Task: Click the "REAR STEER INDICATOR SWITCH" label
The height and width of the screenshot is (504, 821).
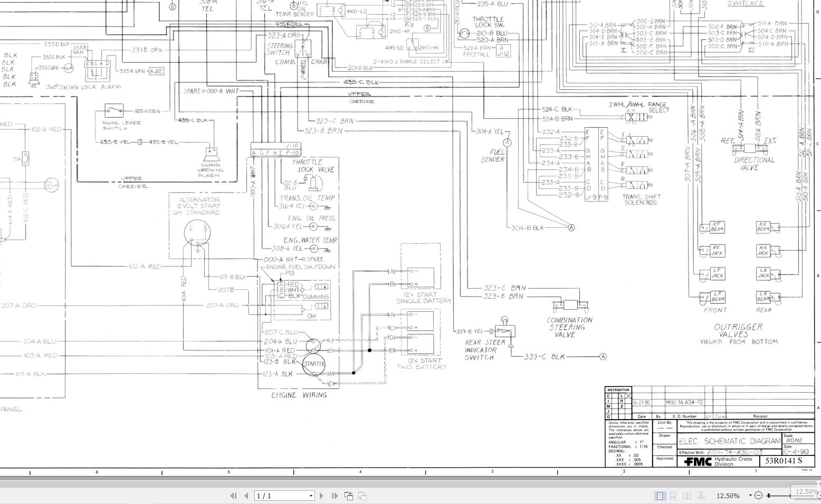Action: (x=485, y=350)
